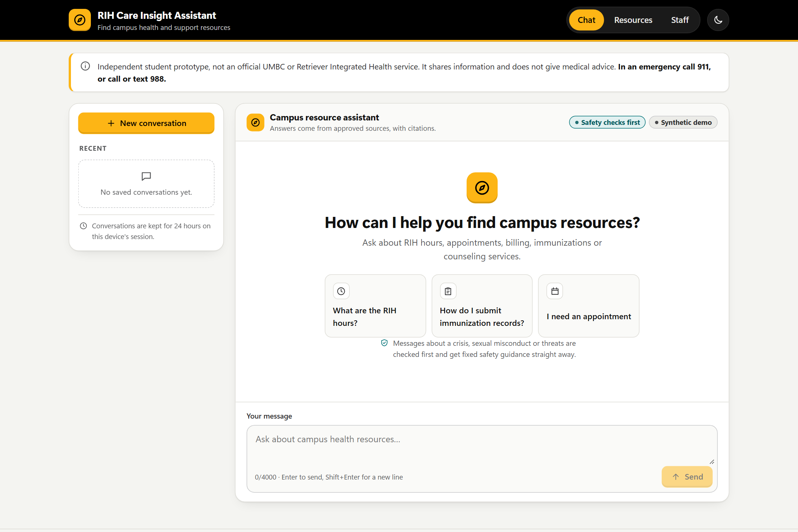Click the compass logo in the header

point(79,20)
